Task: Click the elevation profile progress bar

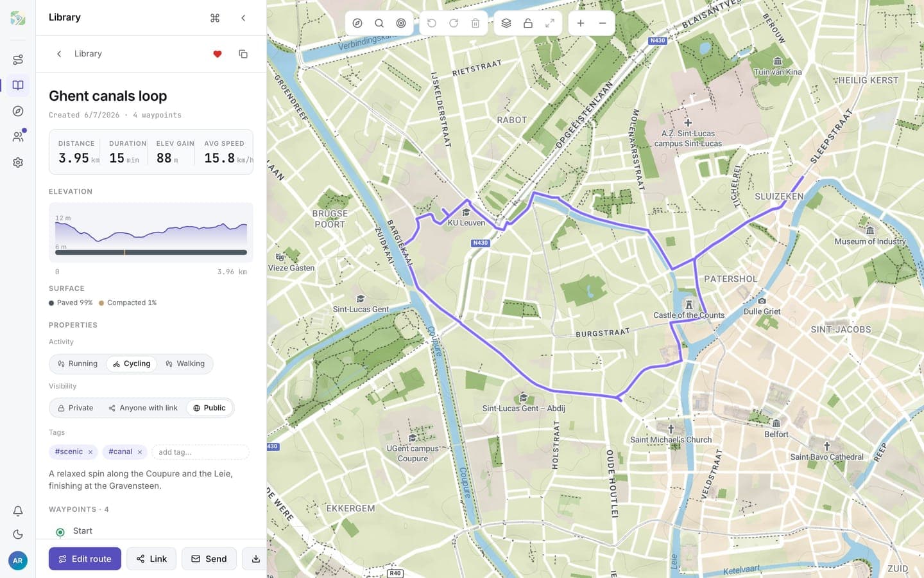Action: point(151,252)
